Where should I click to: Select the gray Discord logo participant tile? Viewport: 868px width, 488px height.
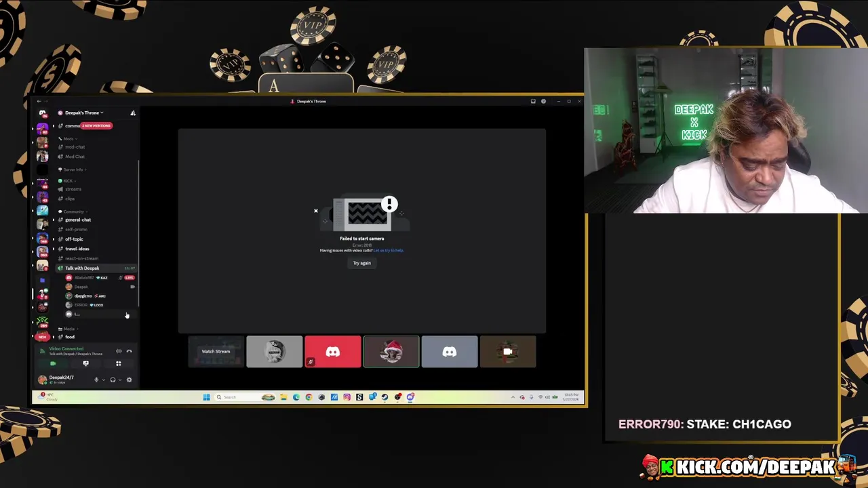click(x=450, y=352)
